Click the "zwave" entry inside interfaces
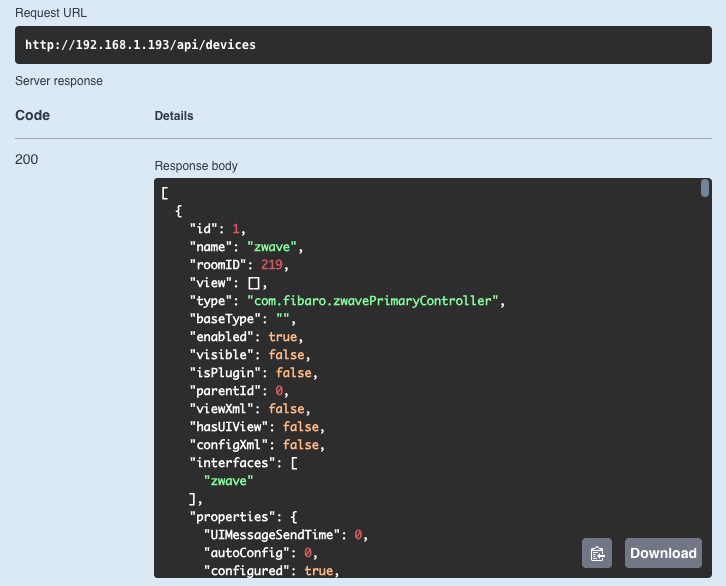This screenshot has height=586, width=726. [x=229, y=481]
